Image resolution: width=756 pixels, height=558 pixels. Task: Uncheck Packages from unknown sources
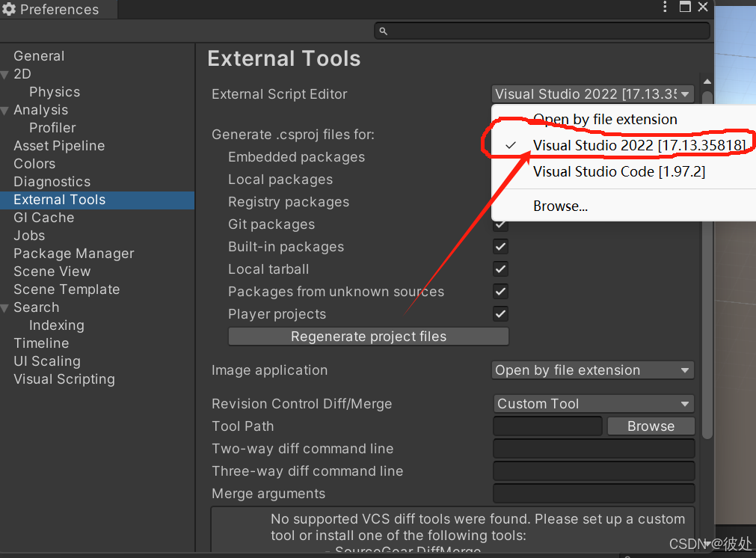(x=500, y=291)
